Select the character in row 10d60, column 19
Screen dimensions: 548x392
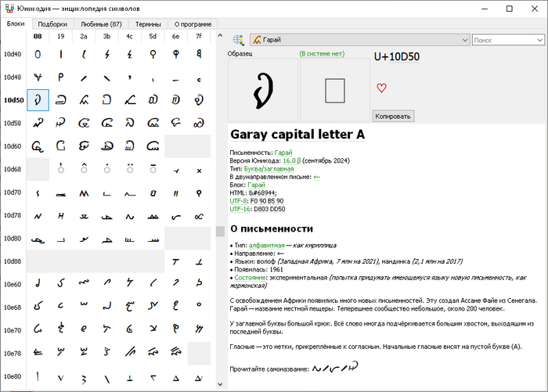61,146
